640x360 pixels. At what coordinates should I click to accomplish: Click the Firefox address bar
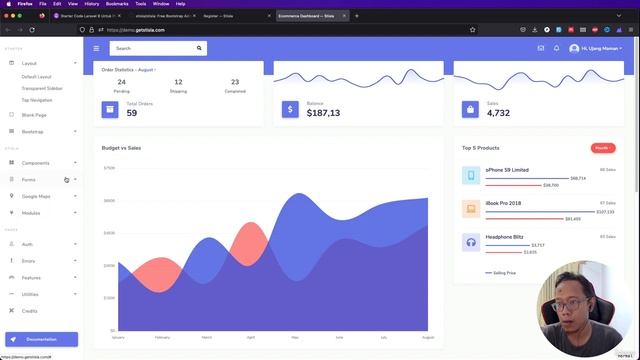pos(278,30)
